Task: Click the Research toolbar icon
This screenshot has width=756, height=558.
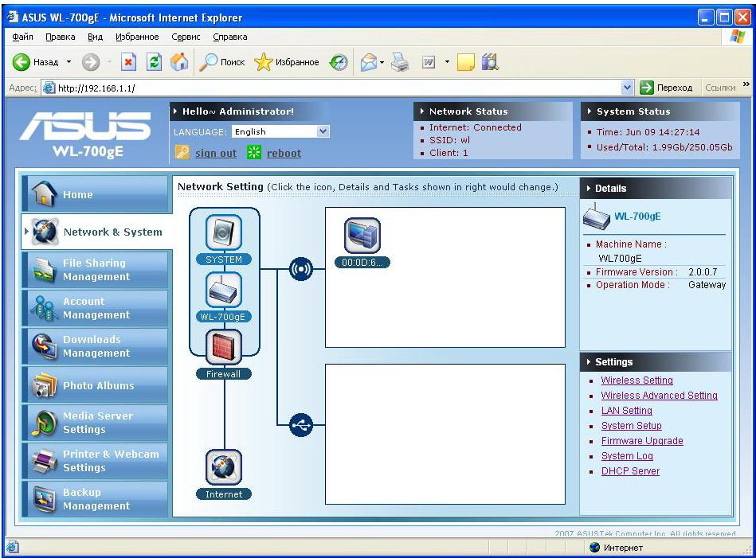Action: [490, 62]
